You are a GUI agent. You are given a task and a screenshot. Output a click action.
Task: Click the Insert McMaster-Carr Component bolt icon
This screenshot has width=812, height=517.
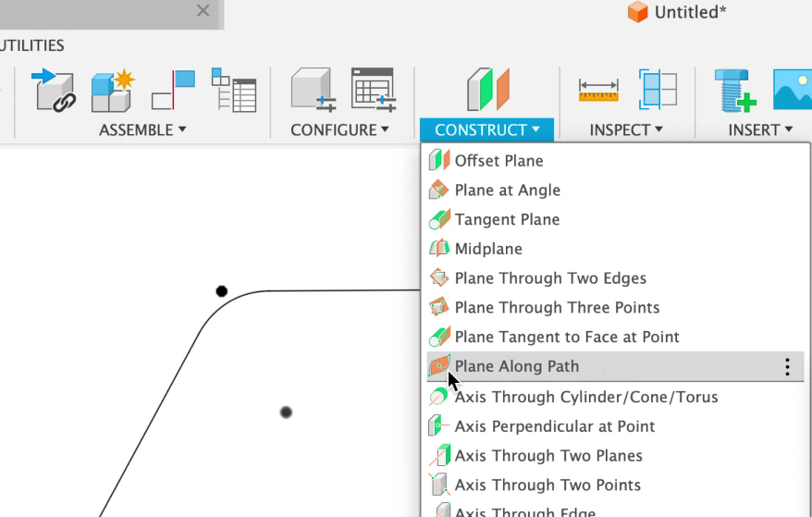(735, 91)
